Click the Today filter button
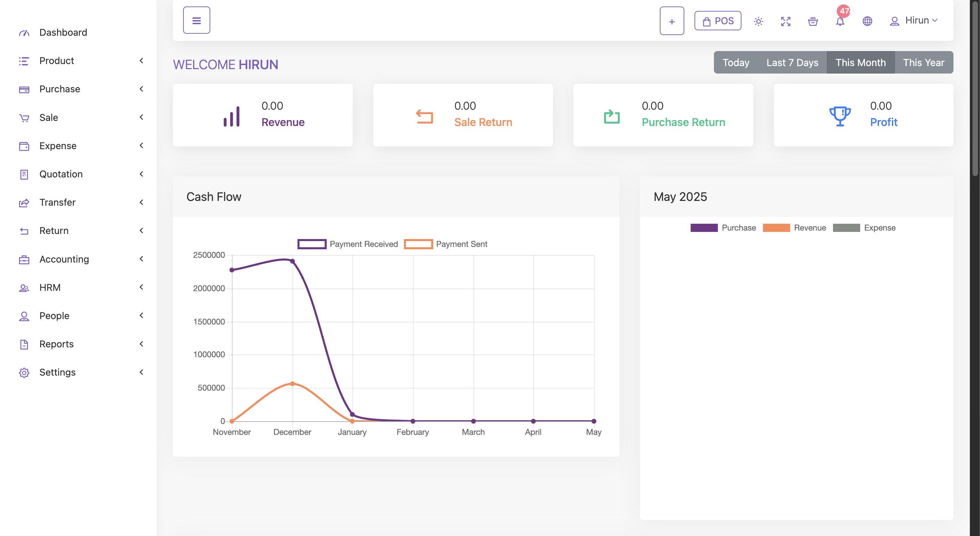 pos(736,62)
